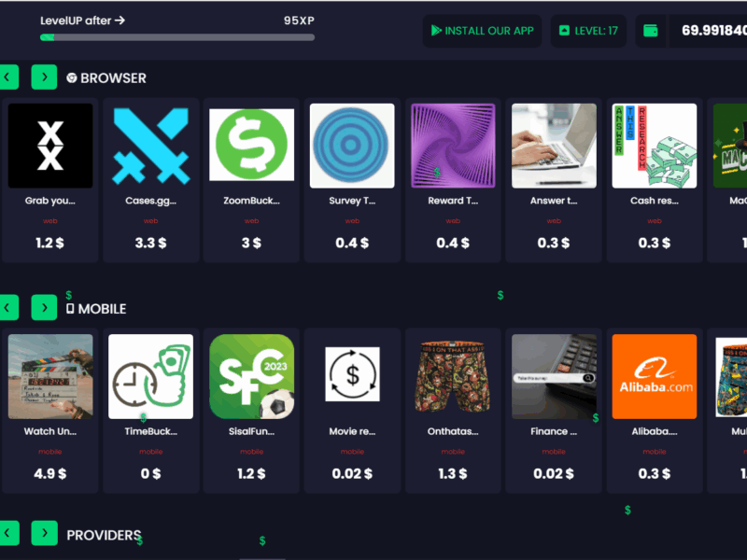747x560 pixels.
Task: Click the 95XP label
Action: click(x=299, y=21)
